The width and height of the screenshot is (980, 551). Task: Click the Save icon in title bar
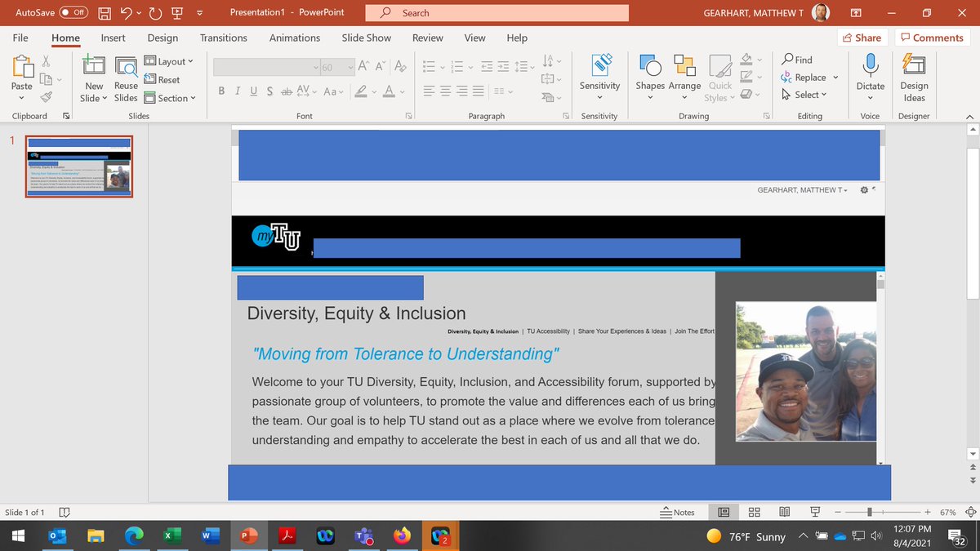[x=105, y=13]
